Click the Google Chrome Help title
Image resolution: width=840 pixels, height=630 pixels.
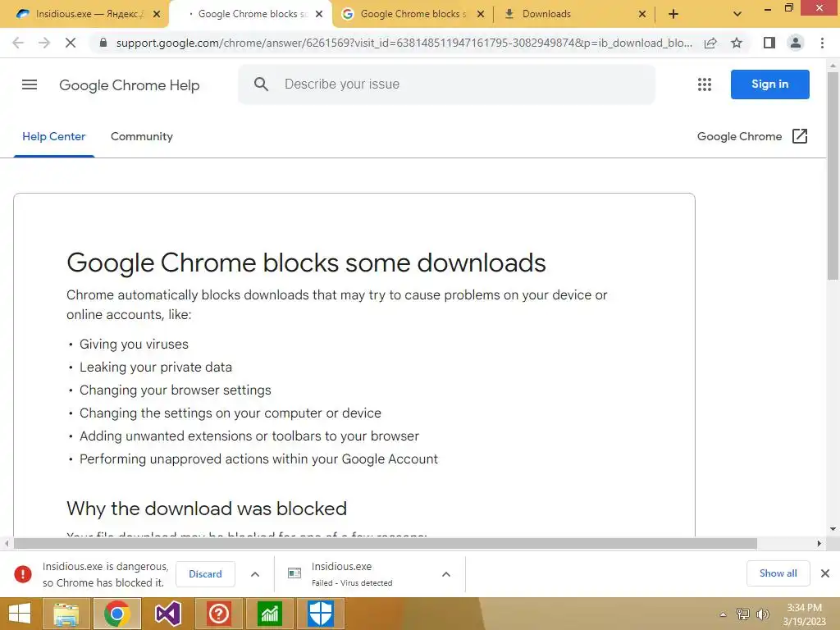(129, 84)
